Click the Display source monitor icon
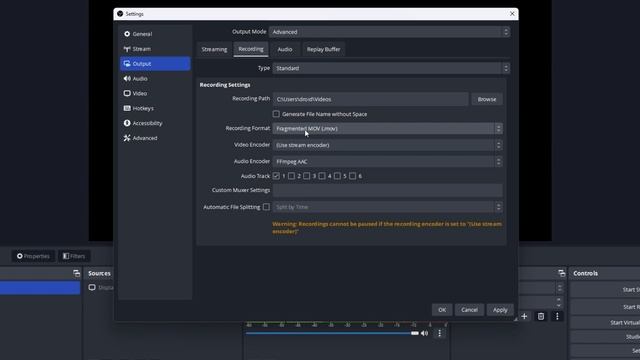Viewport: 640px width, 360px height. tap(92, 287)
